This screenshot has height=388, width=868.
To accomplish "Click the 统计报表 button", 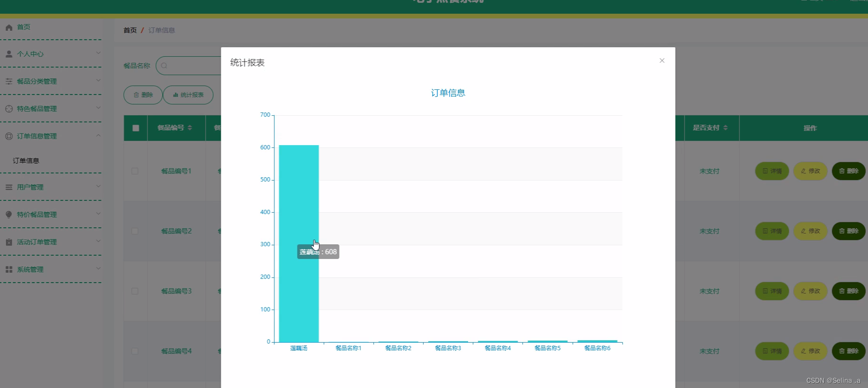I will point(188,95).
